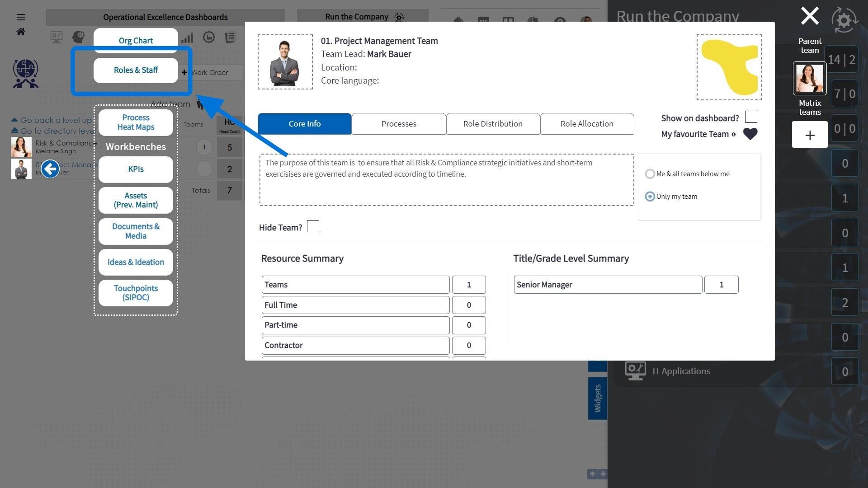Screen dimensions: 868x488
Task: Go back a level up arrow link
Action: coord(52,120)
